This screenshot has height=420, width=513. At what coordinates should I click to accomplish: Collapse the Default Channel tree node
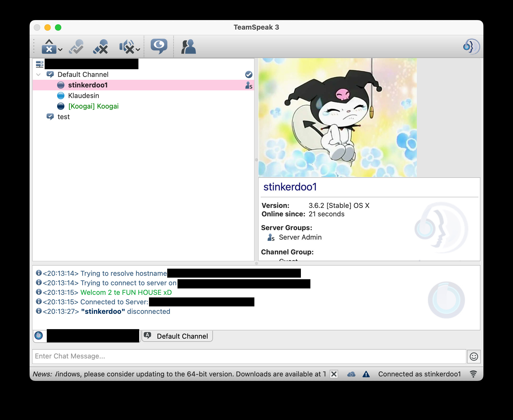click(39, 74)
